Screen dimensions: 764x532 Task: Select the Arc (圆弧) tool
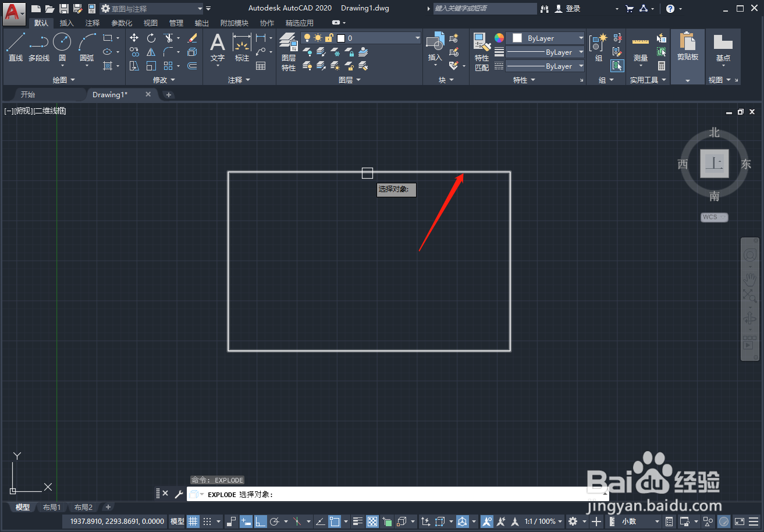(x=87, y=48)
